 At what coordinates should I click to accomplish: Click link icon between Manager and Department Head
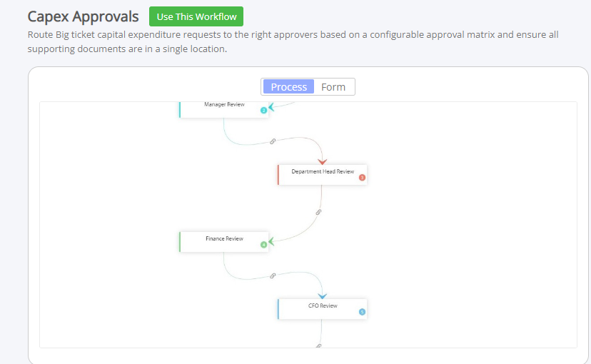click(273, 141)
